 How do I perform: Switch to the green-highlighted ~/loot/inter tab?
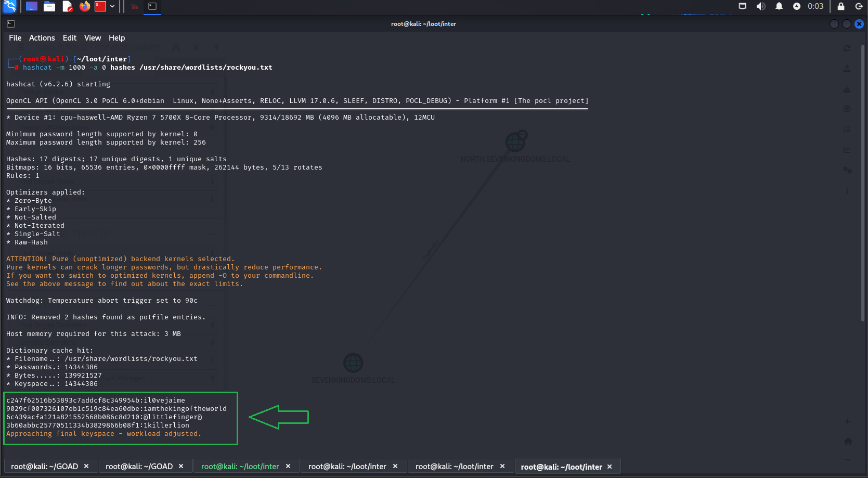click(240, 467)
